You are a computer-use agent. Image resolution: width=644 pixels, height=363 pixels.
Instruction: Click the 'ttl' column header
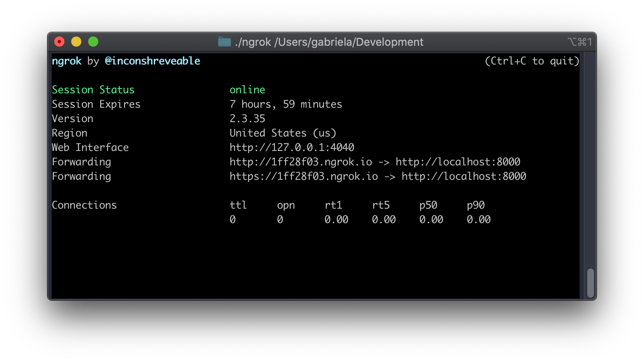[239, 205]
